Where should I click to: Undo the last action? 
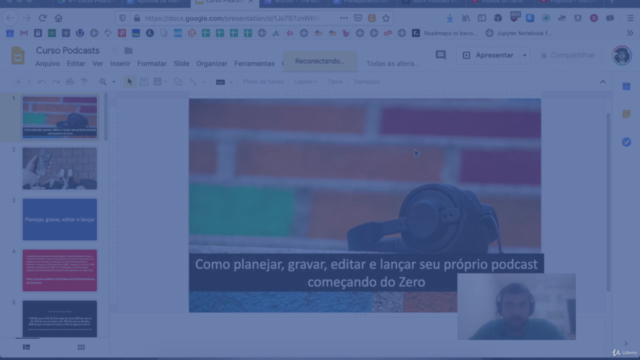42,82
